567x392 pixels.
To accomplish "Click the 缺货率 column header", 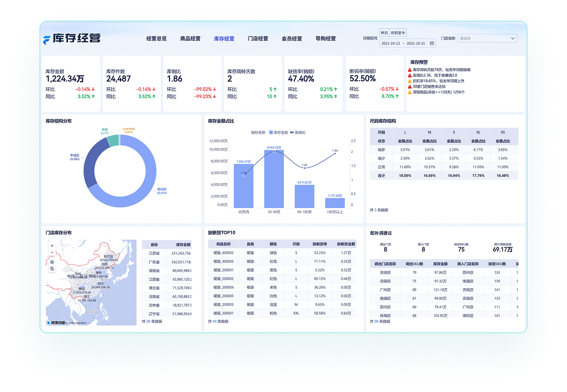I will tap(319, 244).
